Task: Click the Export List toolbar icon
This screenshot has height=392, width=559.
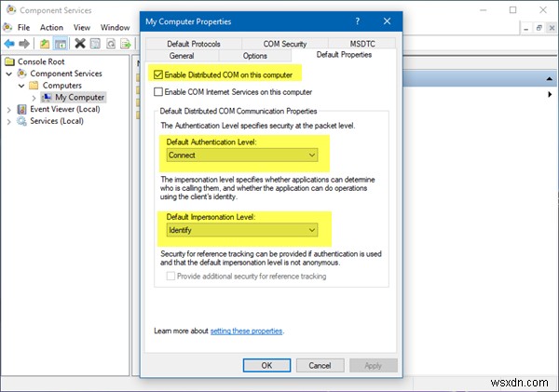Action: (126, 44)
